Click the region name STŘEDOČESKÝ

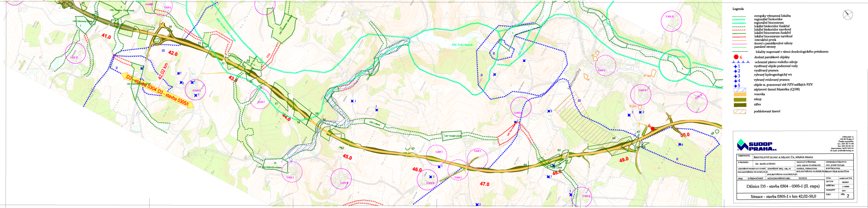tap(755, 178)
